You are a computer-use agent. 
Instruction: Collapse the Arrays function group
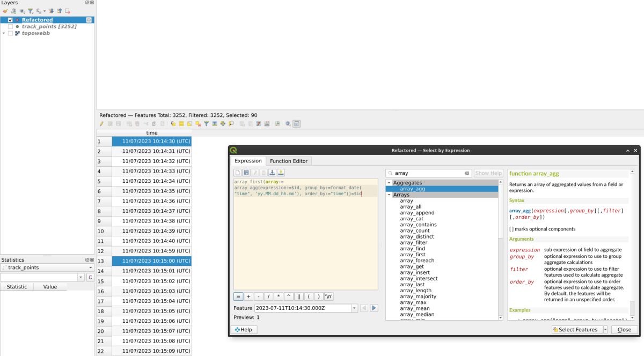389,195
